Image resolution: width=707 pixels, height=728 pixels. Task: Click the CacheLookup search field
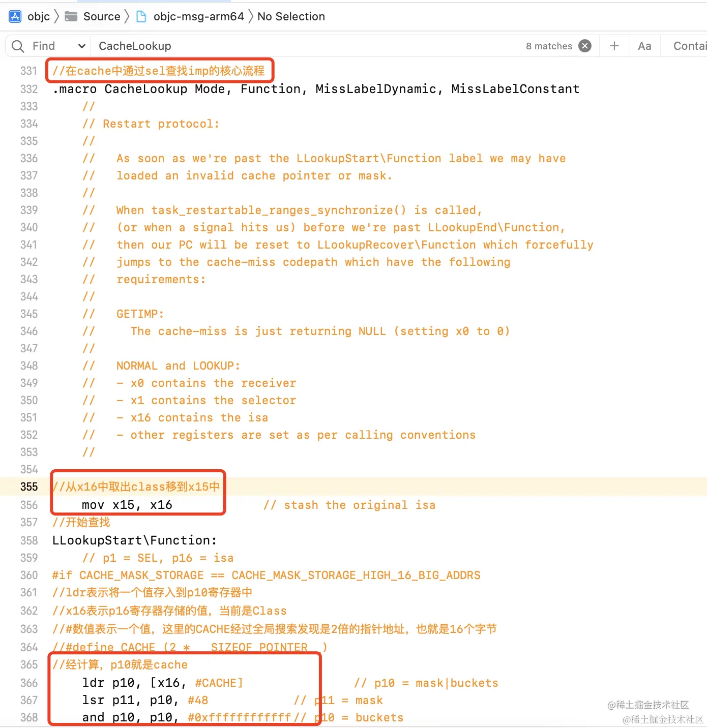[305, 46]
